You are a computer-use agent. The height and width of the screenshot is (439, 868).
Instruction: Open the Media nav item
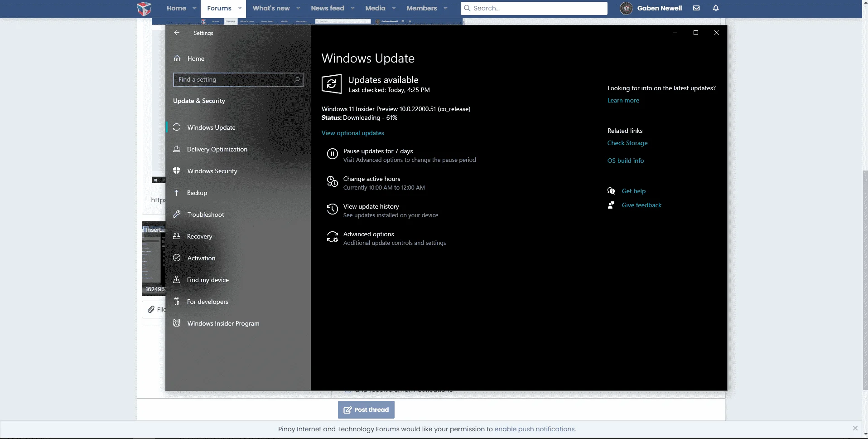(375, 8)
